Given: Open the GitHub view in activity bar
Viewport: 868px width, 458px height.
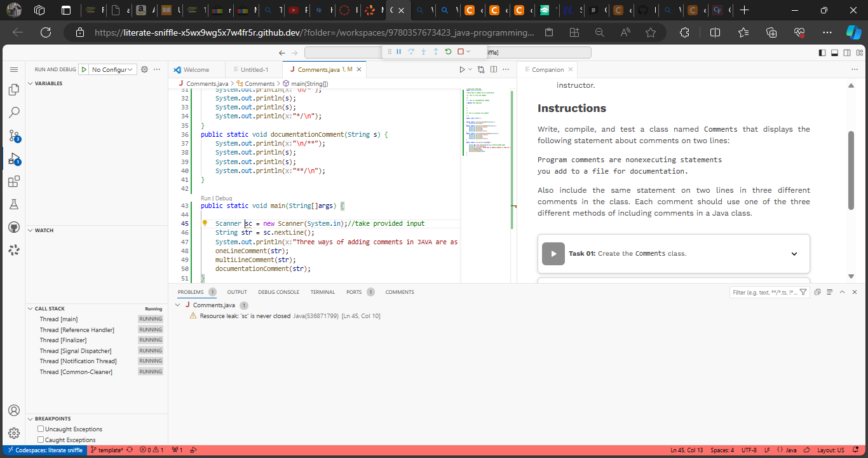Looking at the screenshot, I should pyautogui.click(x=14, y=227).
